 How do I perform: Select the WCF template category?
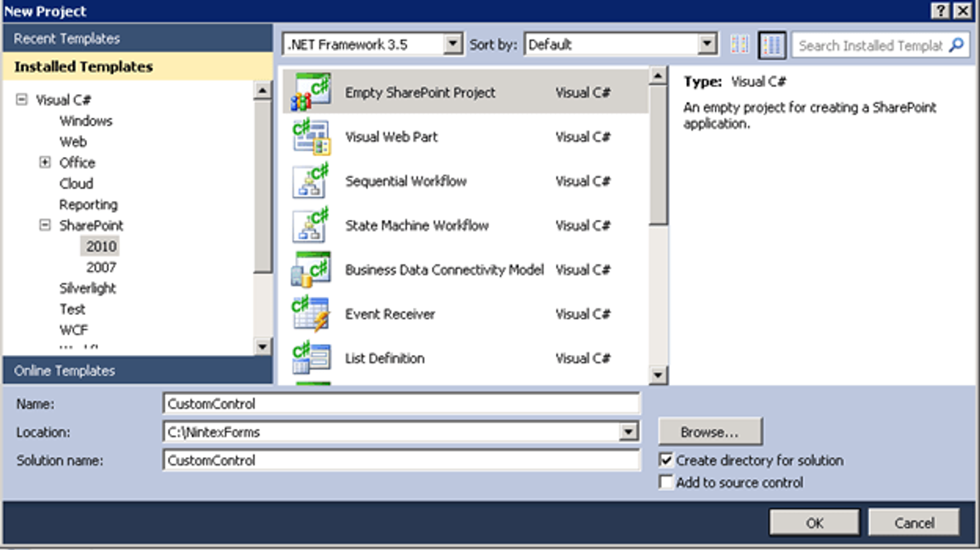coord(73,330)
